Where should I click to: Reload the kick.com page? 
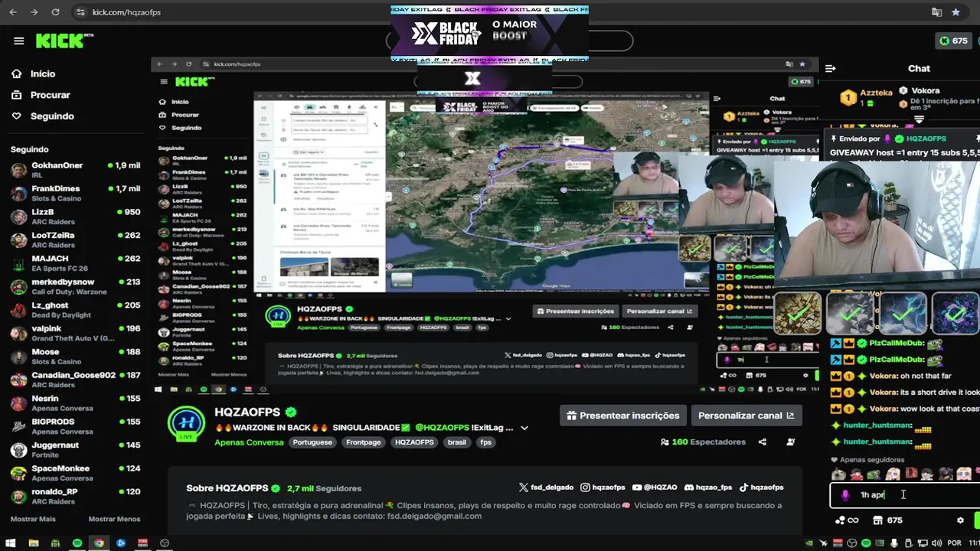55,12
